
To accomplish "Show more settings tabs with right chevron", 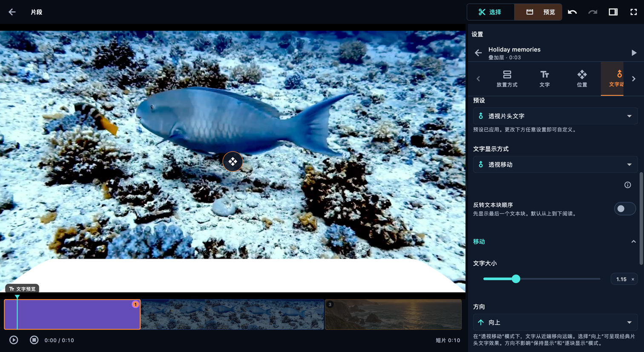I will [634, 79].
